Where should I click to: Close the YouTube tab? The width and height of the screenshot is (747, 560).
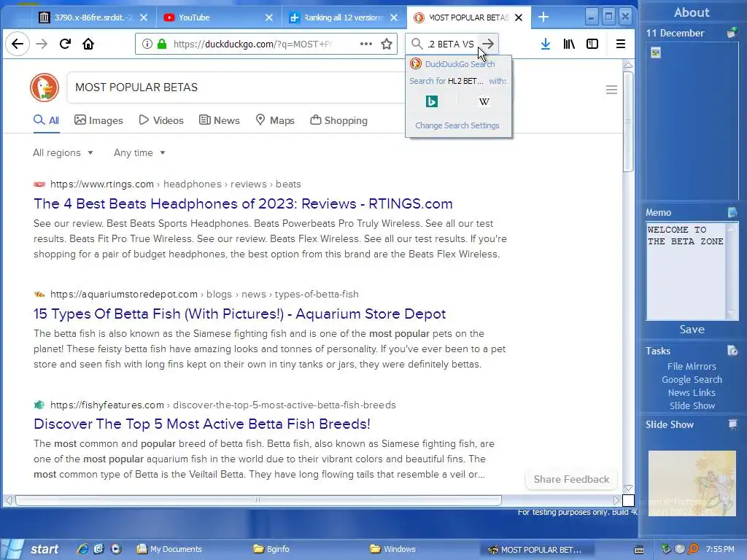pyautogui.click(x=269, y=17)
